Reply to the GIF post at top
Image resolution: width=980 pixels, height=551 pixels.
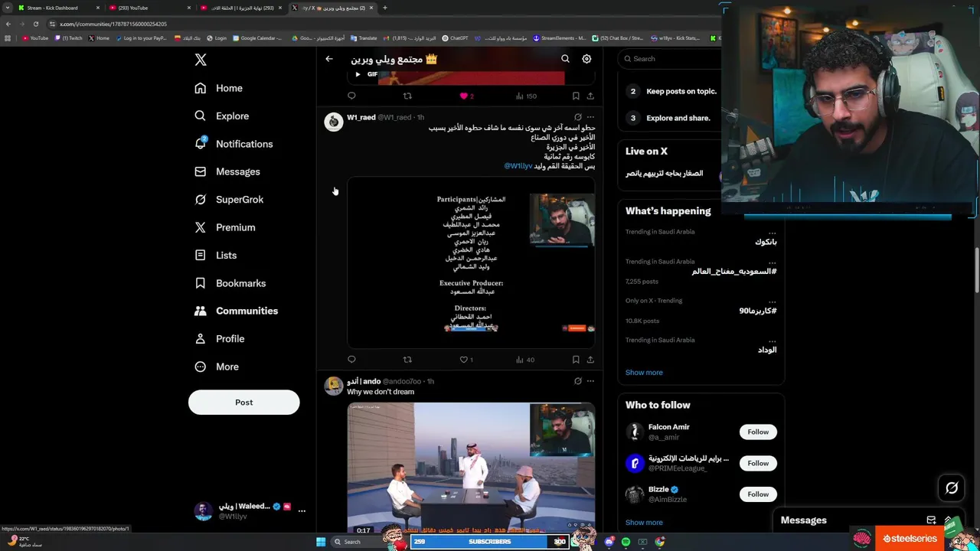pyautogui.click(x=351, y=96)
